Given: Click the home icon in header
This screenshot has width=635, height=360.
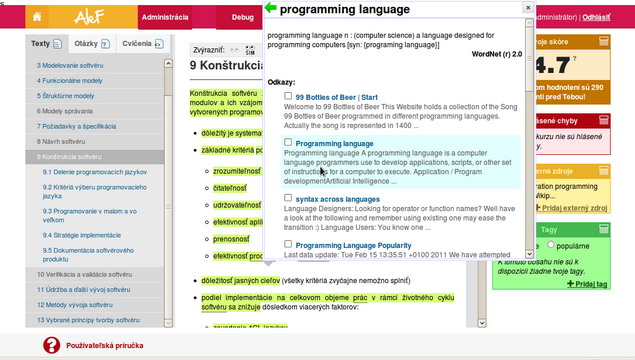Looking at the screenshot, I should pyautogui.click(x=37, y=17).
